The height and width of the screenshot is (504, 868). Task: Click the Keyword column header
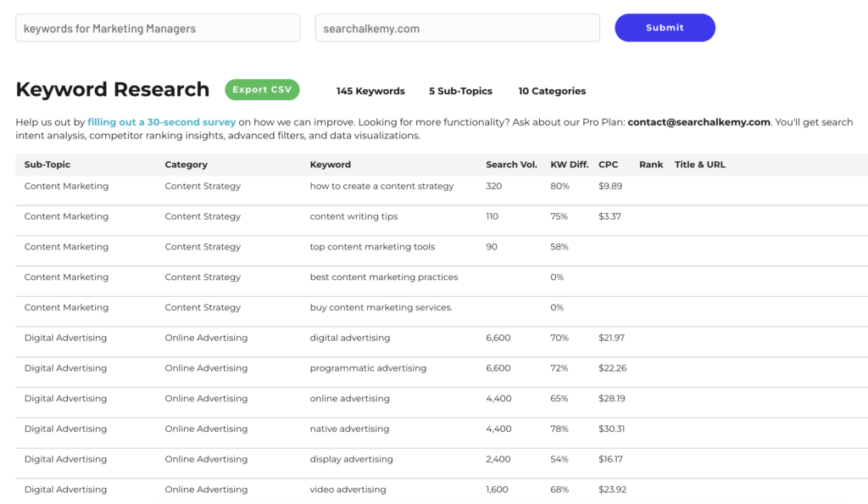coord(330,165)
